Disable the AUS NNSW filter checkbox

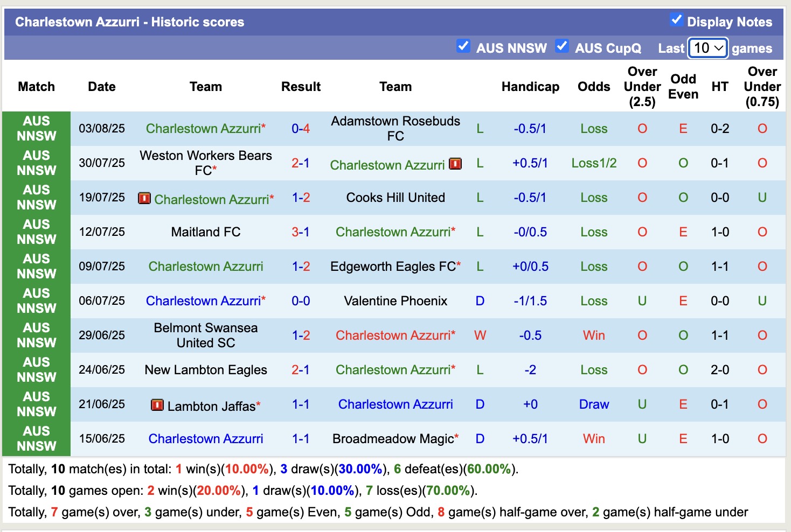pos(464,47)
